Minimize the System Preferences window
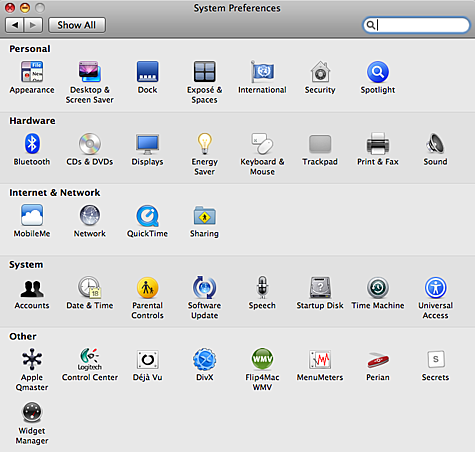The image size is (475, 452). (x=25, y=7)
